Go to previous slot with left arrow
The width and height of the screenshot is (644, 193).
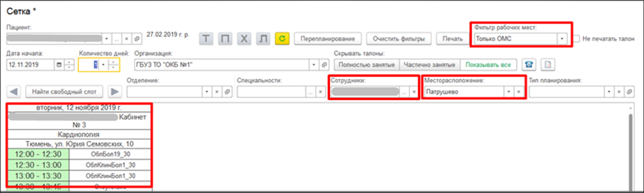pos(14,92)
